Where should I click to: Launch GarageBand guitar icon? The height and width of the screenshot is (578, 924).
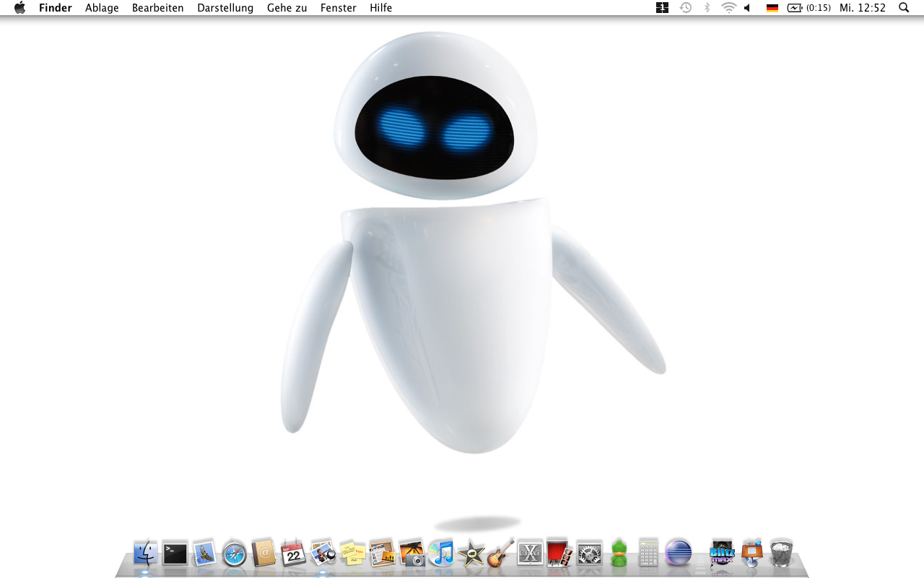tap(500, 553)
